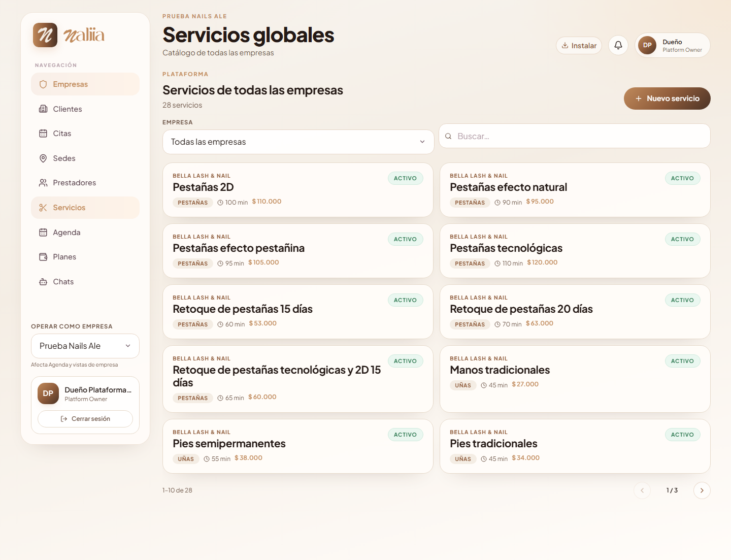The width and height of the screenshot is (731, 560).
Task: Click the robot icon beside Chats
Action: (x=43, y=282)
